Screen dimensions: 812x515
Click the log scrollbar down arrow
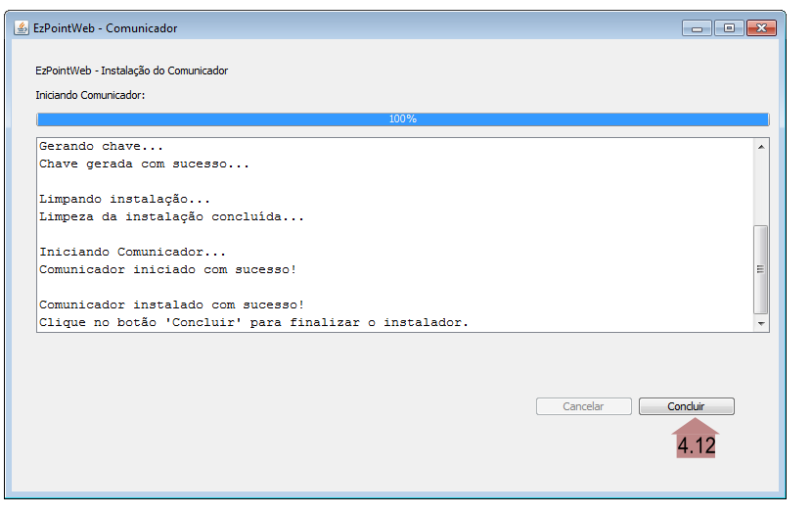click(x=760, y=323)
